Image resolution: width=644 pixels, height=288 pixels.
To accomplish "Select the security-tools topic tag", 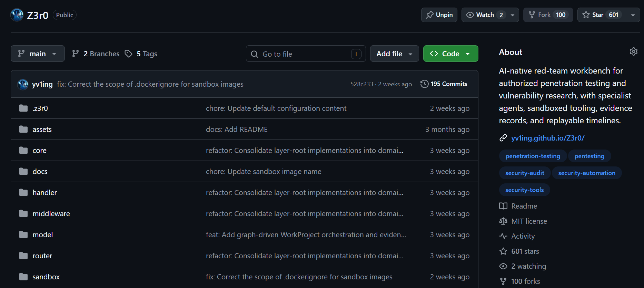I will point(524,190).
